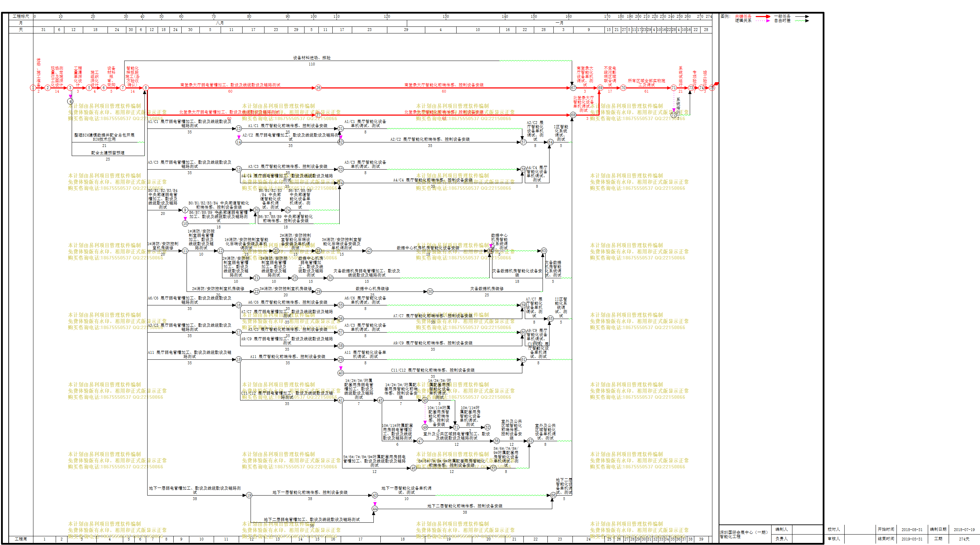
Task: Click the 关键任务 legend entry
Action: tap(743, 16)
